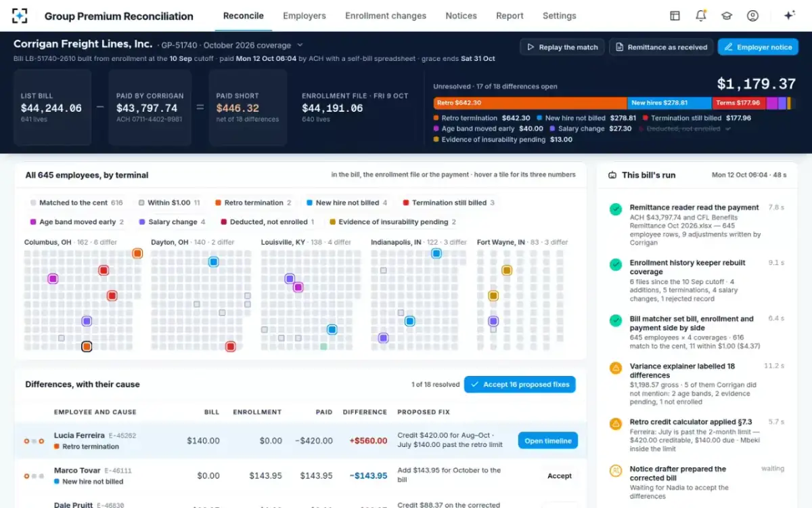Click the green check beside Enrollment history keeper
The height and width of the screenshot is (508, 812).
(x=616, y=265)
